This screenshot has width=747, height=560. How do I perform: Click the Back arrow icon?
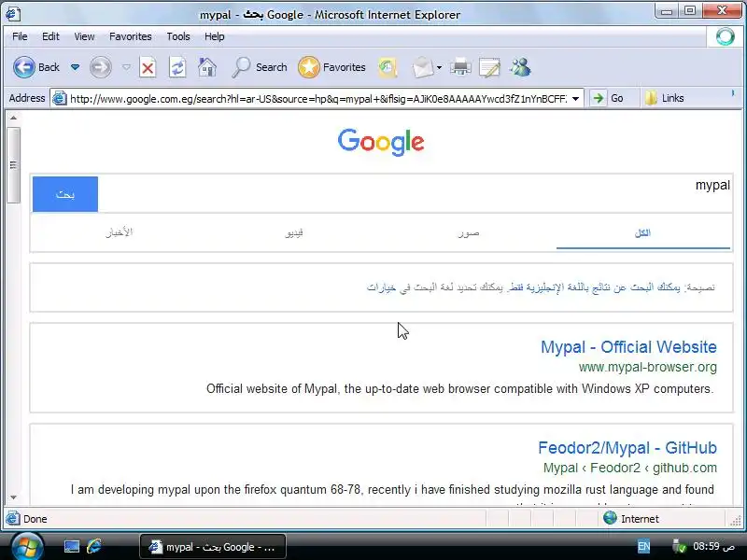pyautogui.click(x=24, y=67)
